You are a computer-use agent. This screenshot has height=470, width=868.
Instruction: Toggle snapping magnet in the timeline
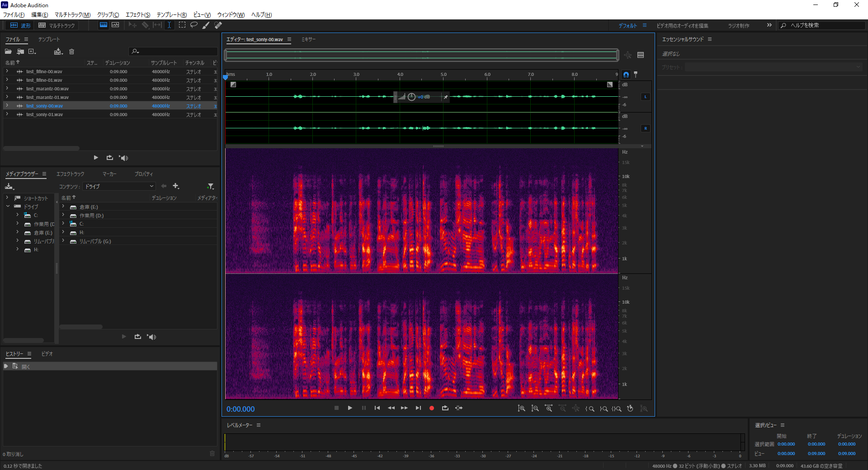(x=626, y=75)
